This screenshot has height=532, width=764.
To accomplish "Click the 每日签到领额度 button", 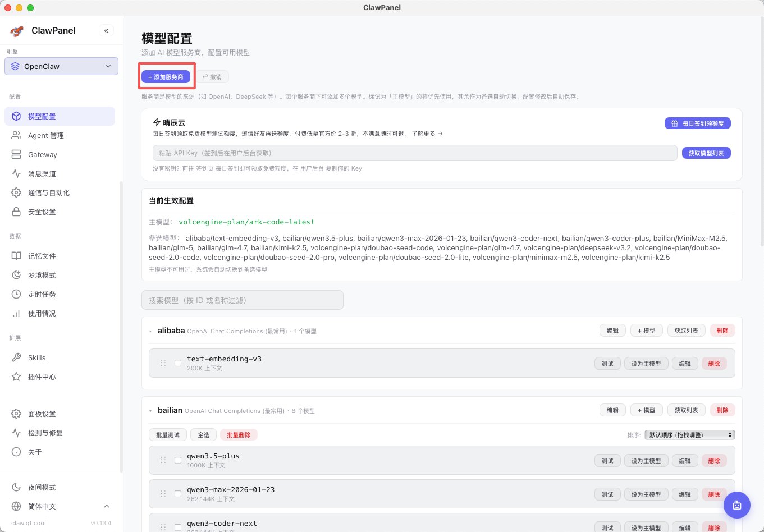I will pos(697,123).
